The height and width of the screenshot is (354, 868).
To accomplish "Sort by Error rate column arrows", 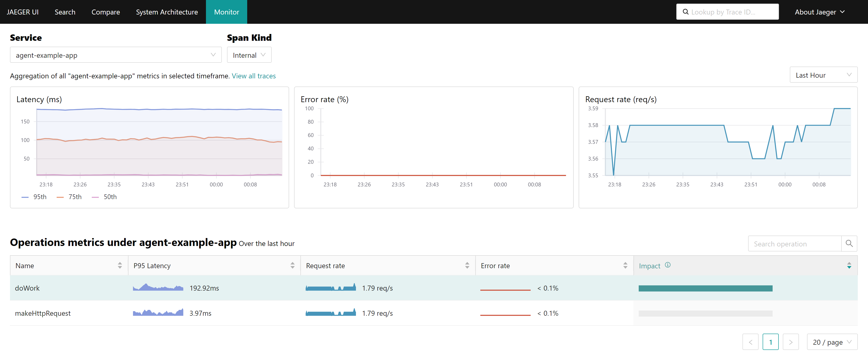I will pyautogui.click(x=625, y=265).
